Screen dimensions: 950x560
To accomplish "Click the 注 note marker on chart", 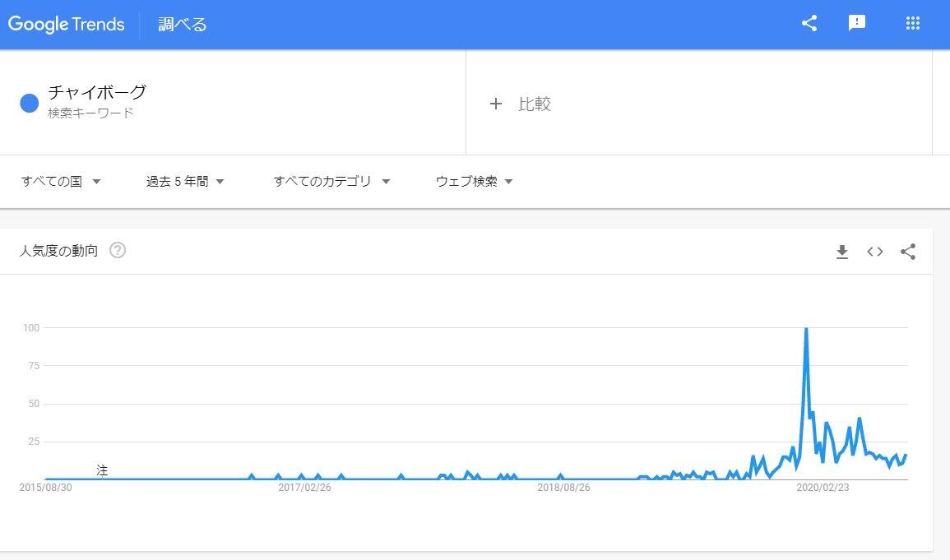I will [x=102, y=470].
